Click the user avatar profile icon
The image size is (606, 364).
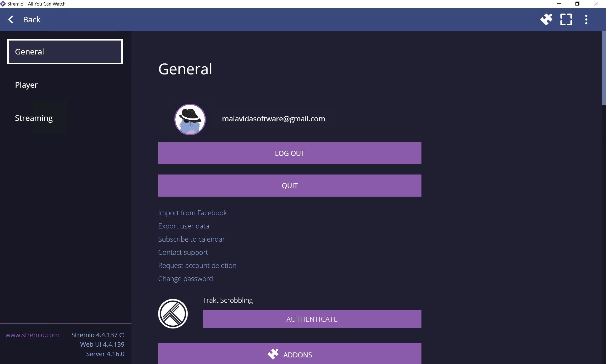pyautogui.click(x=189, y=119)
